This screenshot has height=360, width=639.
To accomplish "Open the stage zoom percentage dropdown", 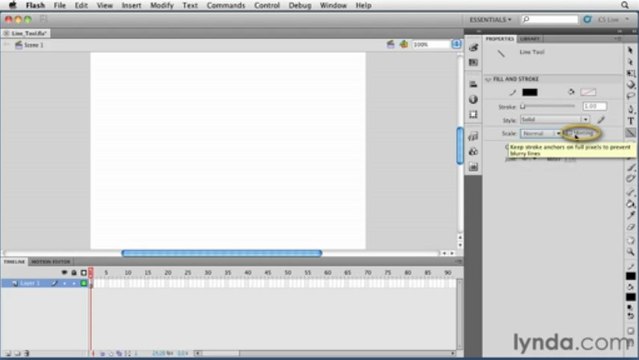I will coord(456,44).
